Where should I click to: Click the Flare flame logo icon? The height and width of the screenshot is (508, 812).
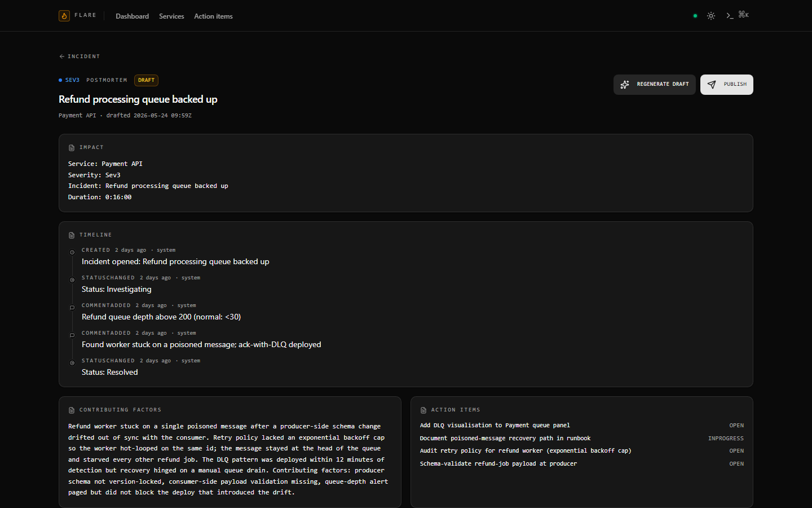point(64,16)
